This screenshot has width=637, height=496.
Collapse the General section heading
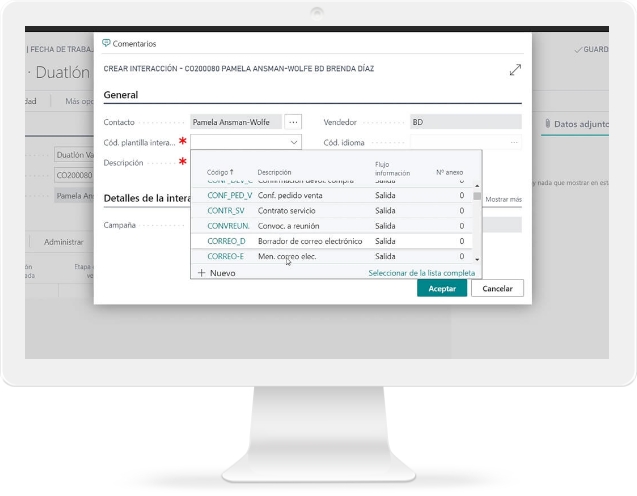pyautogui.click(x=121, y=95)
